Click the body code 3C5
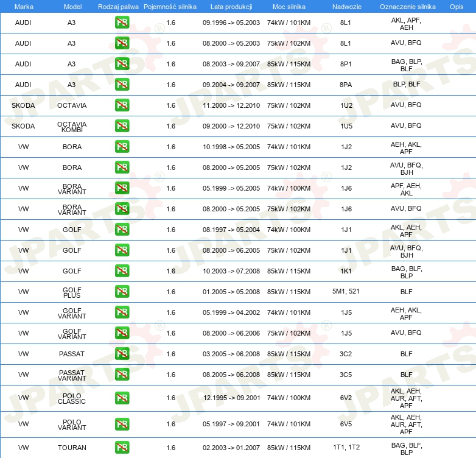The height and width of the screenshot is (458, 476). 346,375
